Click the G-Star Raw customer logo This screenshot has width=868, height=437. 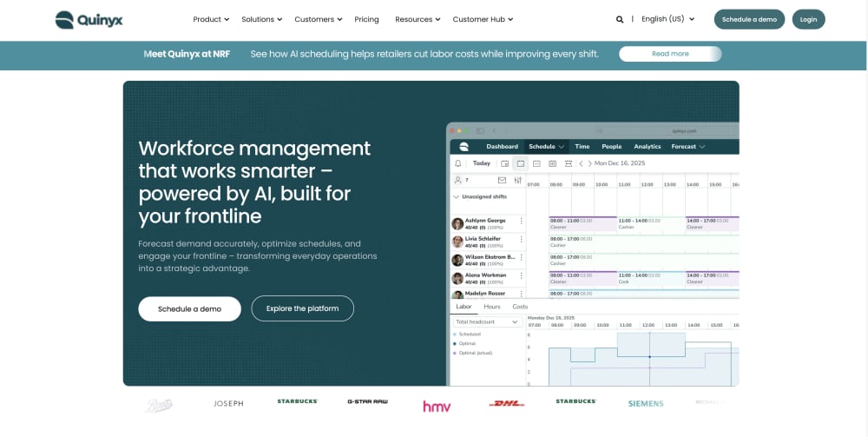pos(367,401)
